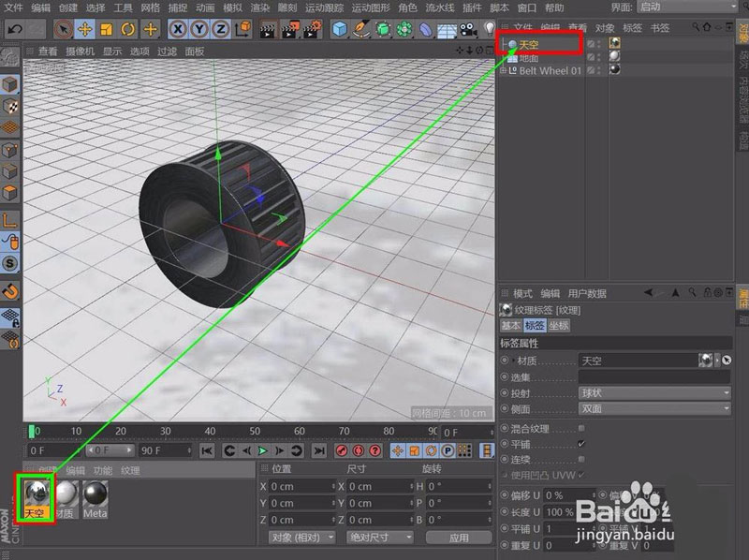
Task: Toggle the 混合纹理 checkbox
Action: 581,429
